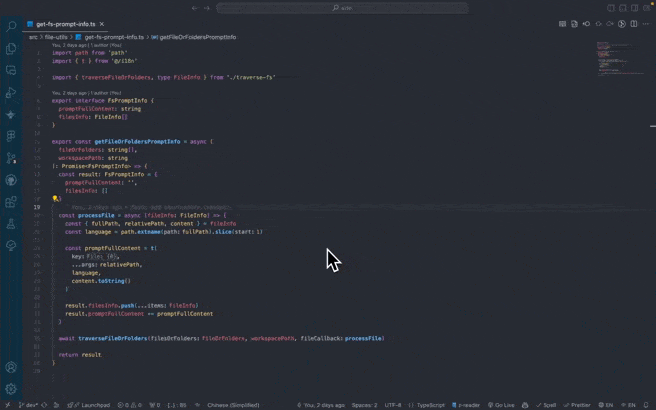The image size is (656, 410).
Task: Open the src breadcrumb segment
Action: [x=33, y=37]
